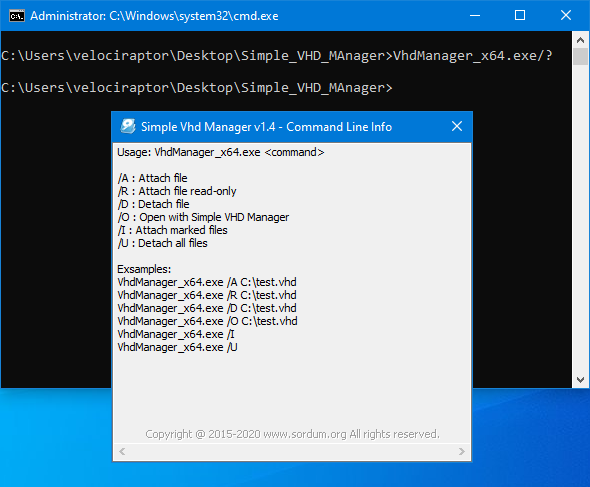Click the '/R : Attach file read-only' line
590x487 pixels.
(177, 191)
